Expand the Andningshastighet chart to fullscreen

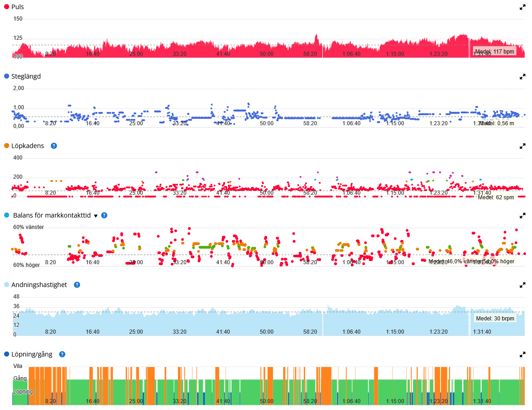point(522,285)
